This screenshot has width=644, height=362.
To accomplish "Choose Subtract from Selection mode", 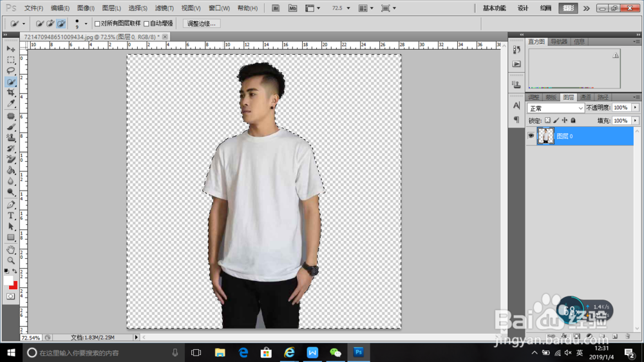I will click(x=61, y=24).
